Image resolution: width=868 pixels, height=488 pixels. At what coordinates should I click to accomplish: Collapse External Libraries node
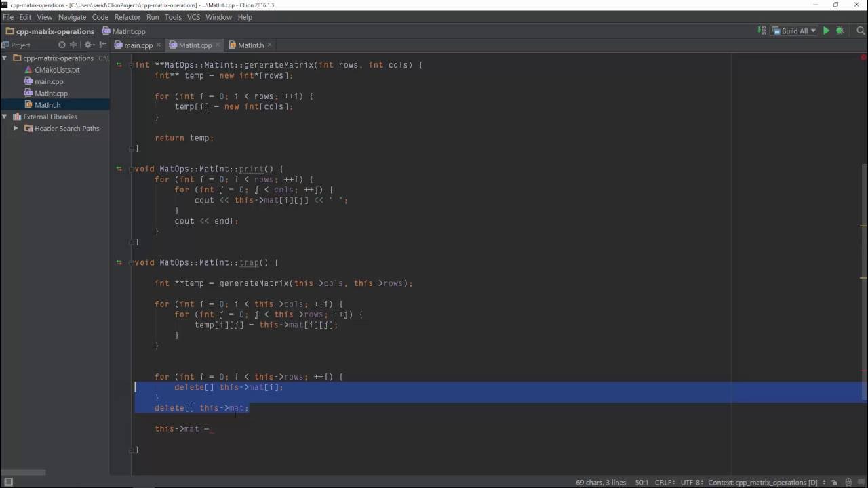pyautogui.click(x=5, y=117)
